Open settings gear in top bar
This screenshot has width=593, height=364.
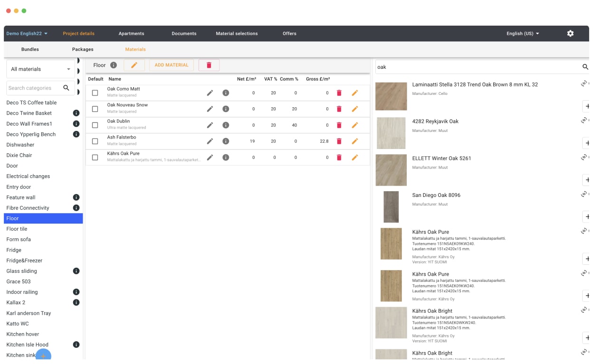click(570, 34)
